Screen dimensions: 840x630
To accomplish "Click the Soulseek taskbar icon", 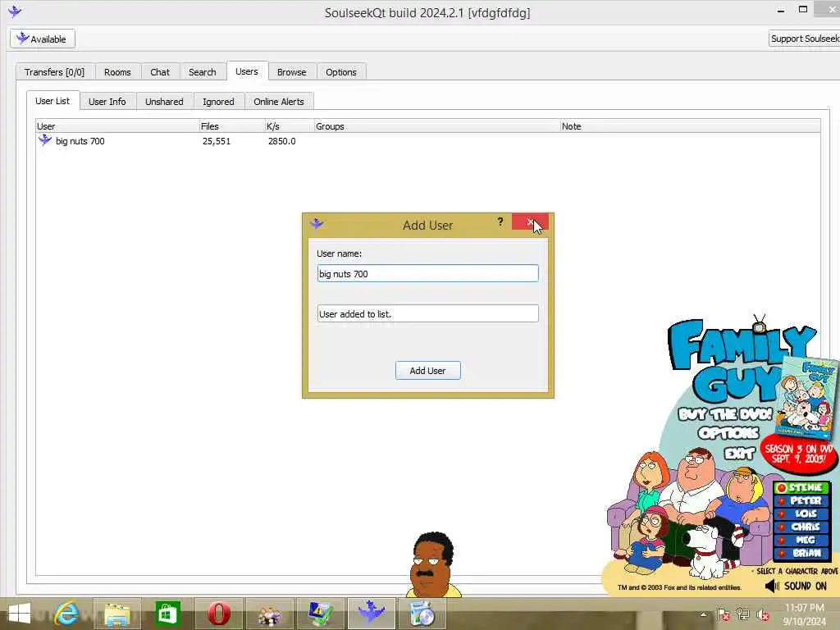I will [372, 614].
